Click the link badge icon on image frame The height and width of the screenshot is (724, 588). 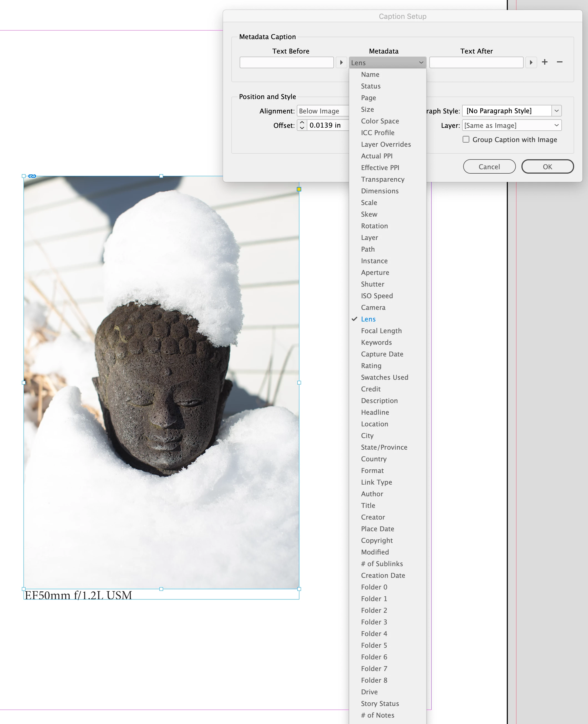coord(32,176)
